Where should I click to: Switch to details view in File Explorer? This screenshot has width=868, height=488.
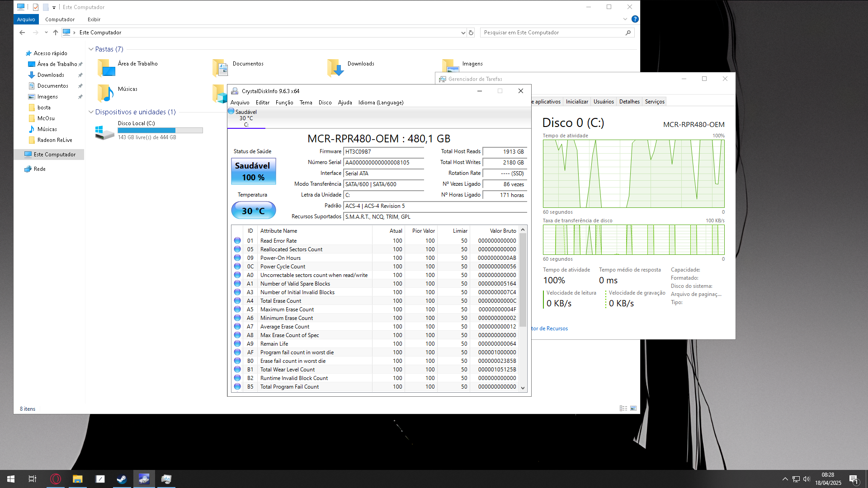click(623, 408)
